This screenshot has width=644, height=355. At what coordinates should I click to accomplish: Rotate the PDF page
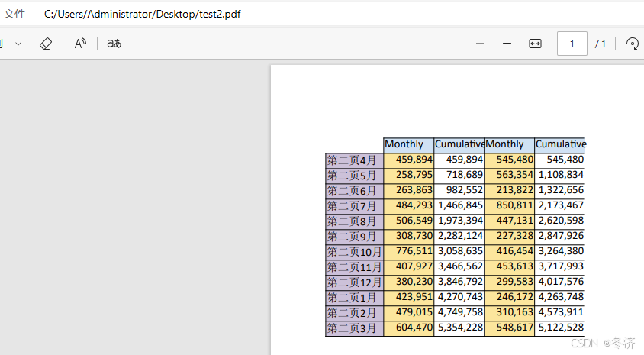[x=632, y=44]
